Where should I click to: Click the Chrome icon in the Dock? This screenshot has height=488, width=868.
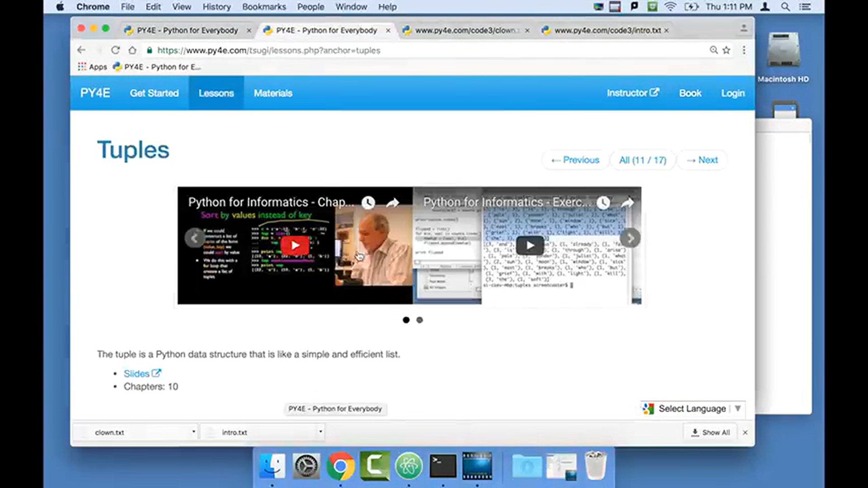point(340,466)
